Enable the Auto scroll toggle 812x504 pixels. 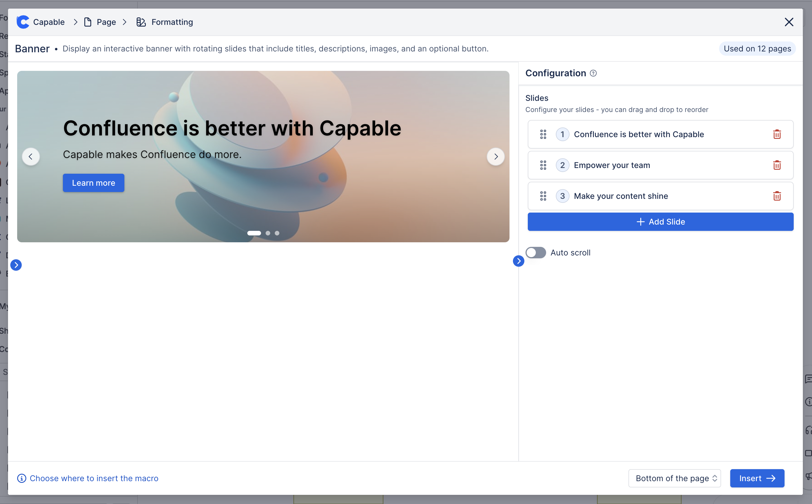pyautogui.click(x=536, y=253)
